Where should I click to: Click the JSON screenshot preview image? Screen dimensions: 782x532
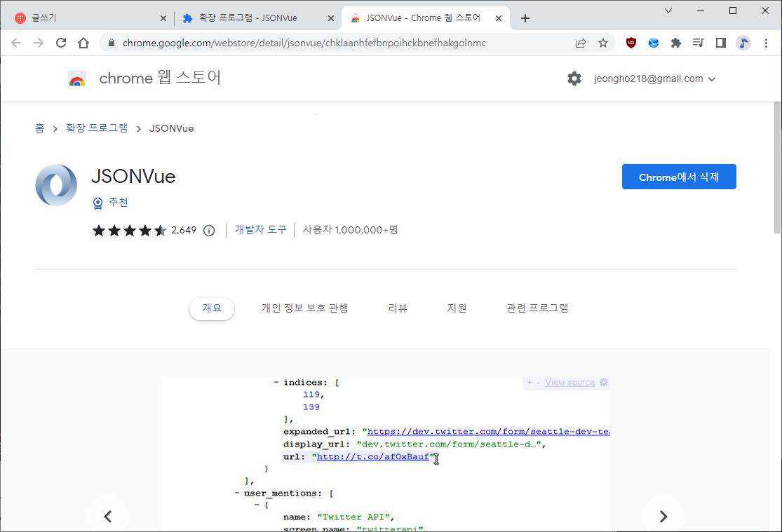tap(386, 453)
